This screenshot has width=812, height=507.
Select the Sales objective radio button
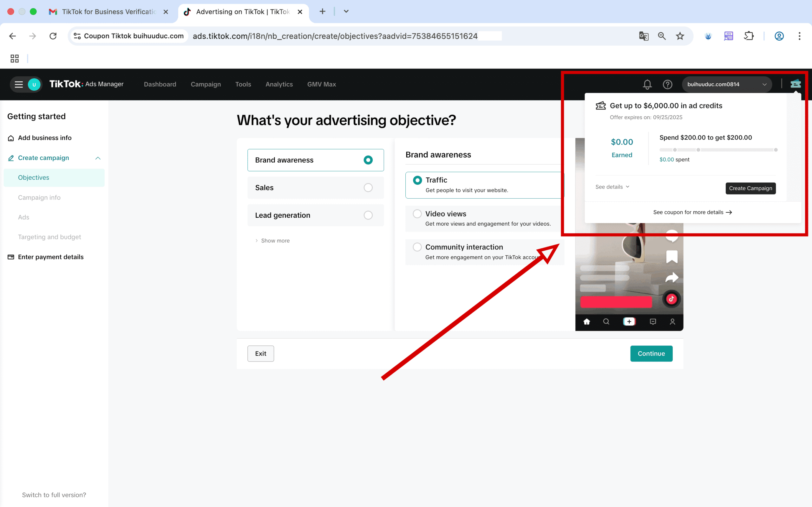(368, 188)
